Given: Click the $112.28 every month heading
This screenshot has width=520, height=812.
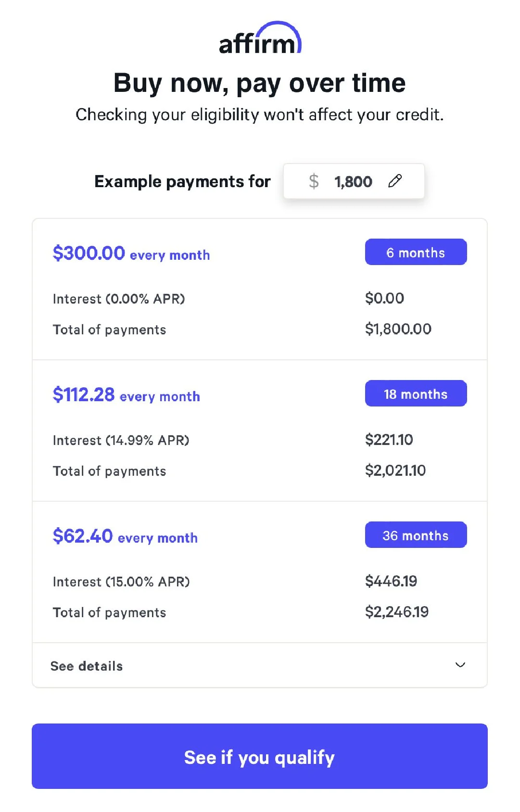Looking at the screenshot, I should coord(126,395).
